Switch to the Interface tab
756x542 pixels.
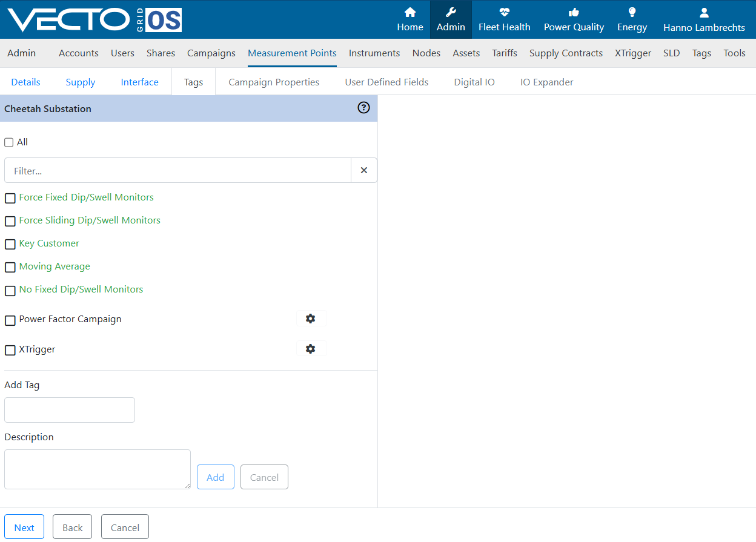[x=139, y=82]
